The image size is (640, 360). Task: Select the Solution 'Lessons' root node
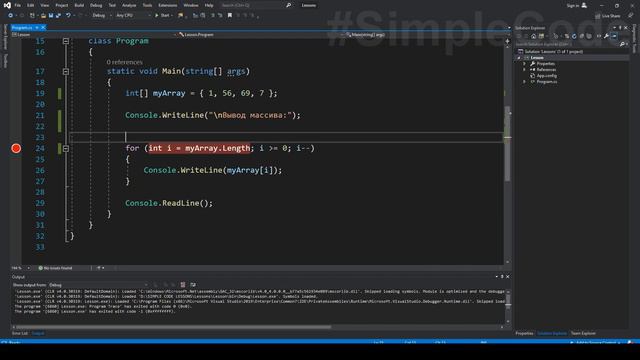pyautogui.click(x=550, y=51)
